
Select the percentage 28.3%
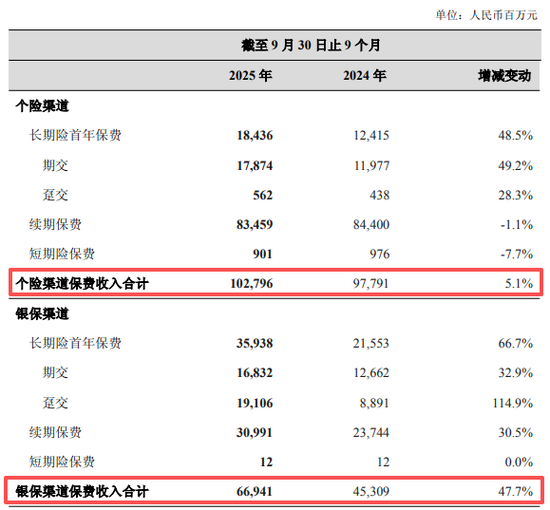[x=515, y=195]
